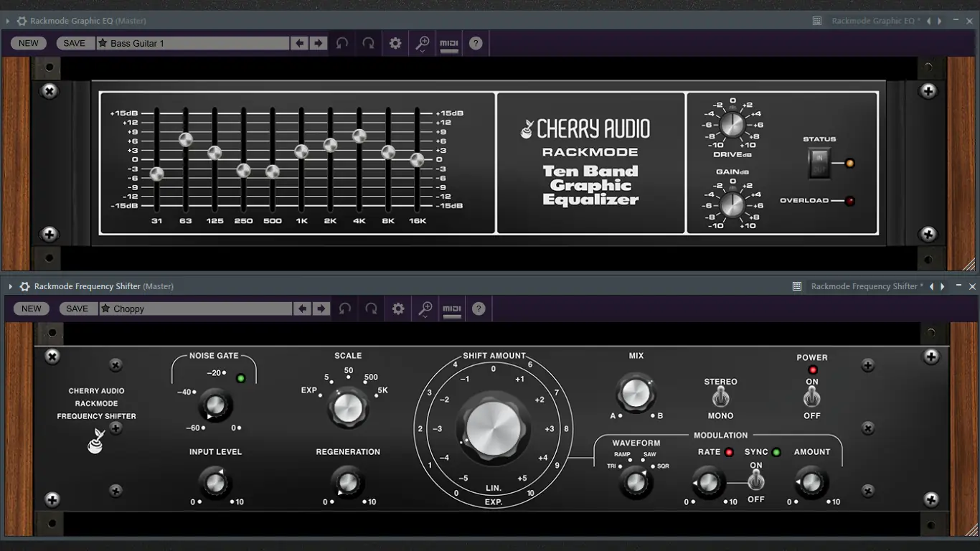980x551 pixels.
Task: Select next plugin preset in Frequency Shifter title bar
Action: coord(942,286)
